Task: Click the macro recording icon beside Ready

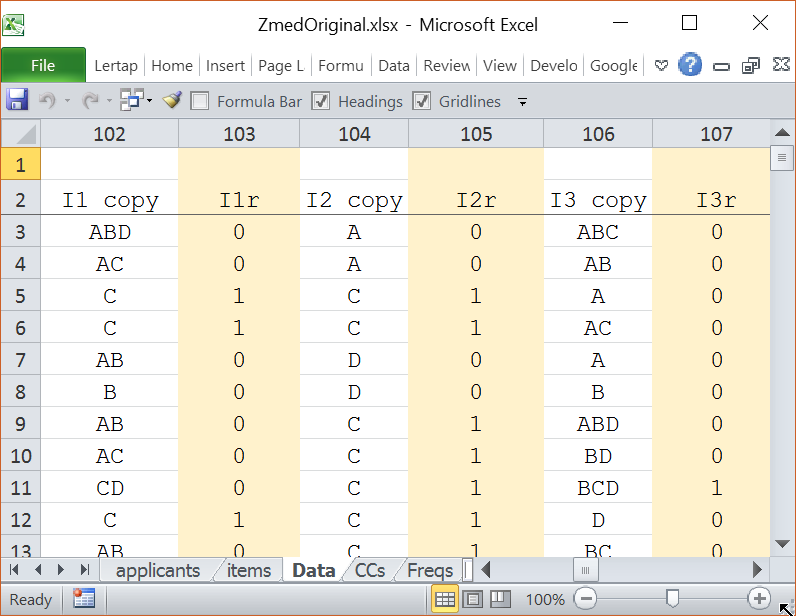Action: 84,599
